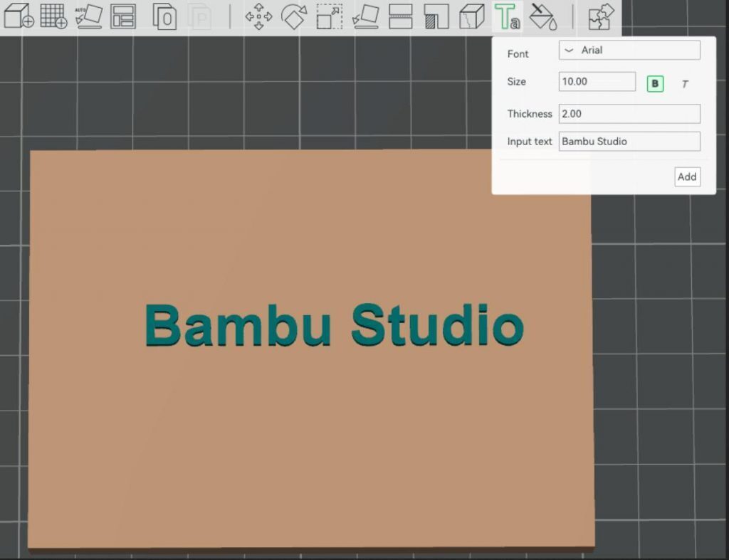Enable italic text style
Screen dimensions: 729x560
point(684,84)
